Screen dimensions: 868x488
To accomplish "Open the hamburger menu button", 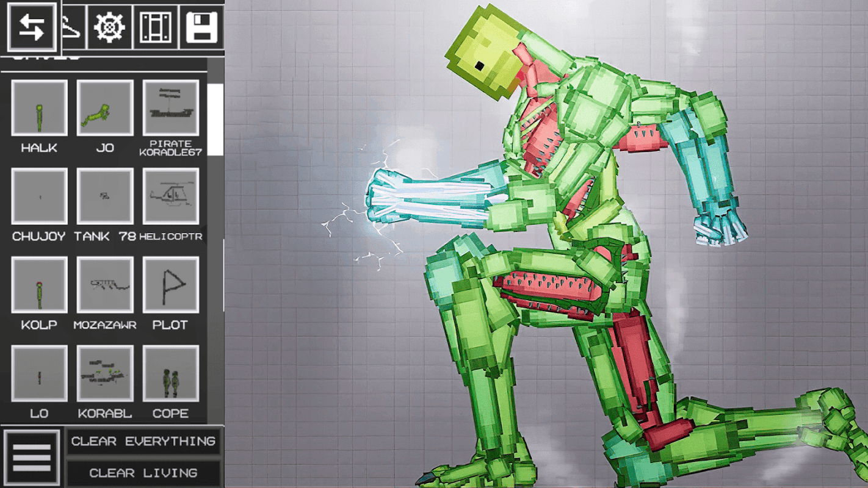I will (x=32, y=457).
